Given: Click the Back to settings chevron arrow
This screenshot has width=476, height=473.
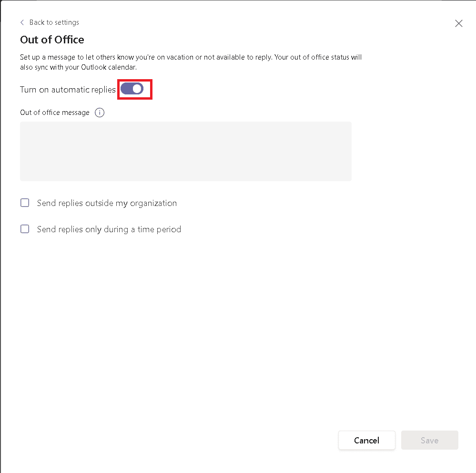Looking at the screenshot, I should pos(22,22).
